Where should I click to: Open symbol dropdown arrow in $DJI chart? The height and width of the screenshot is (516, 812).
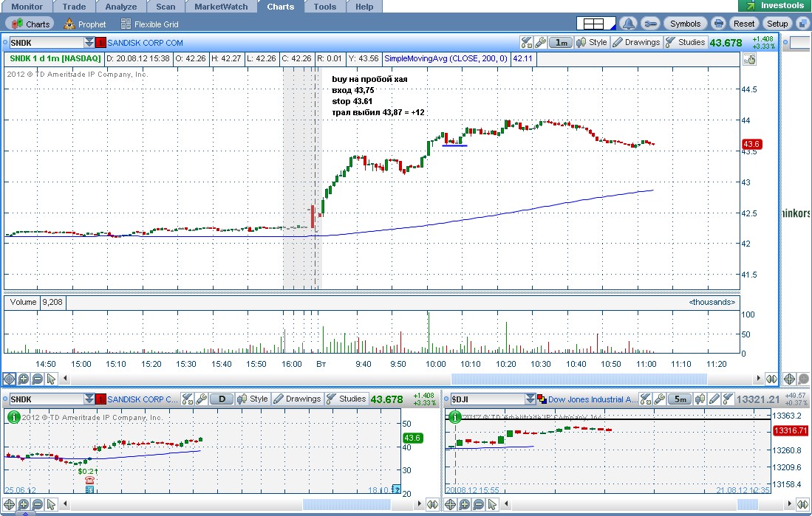point(530,399)
